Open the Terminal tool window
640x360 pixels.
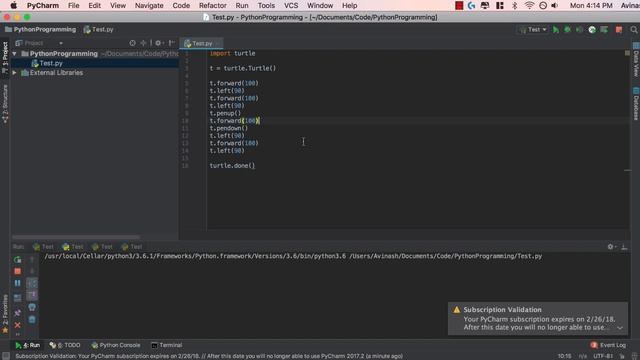[x=167, y=345]
